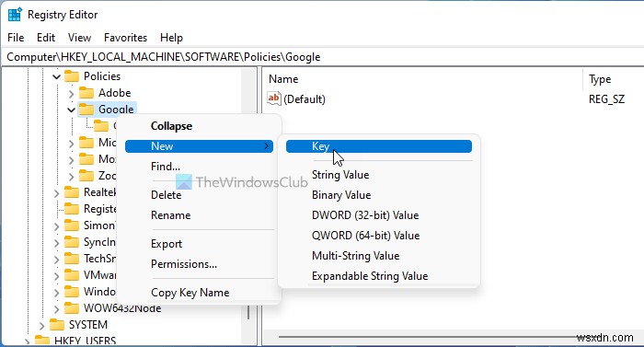The height and width of the screenshot is (347, 644).
Task: Expand the Realtek key chevron
Action: click(x=57, y=192)
